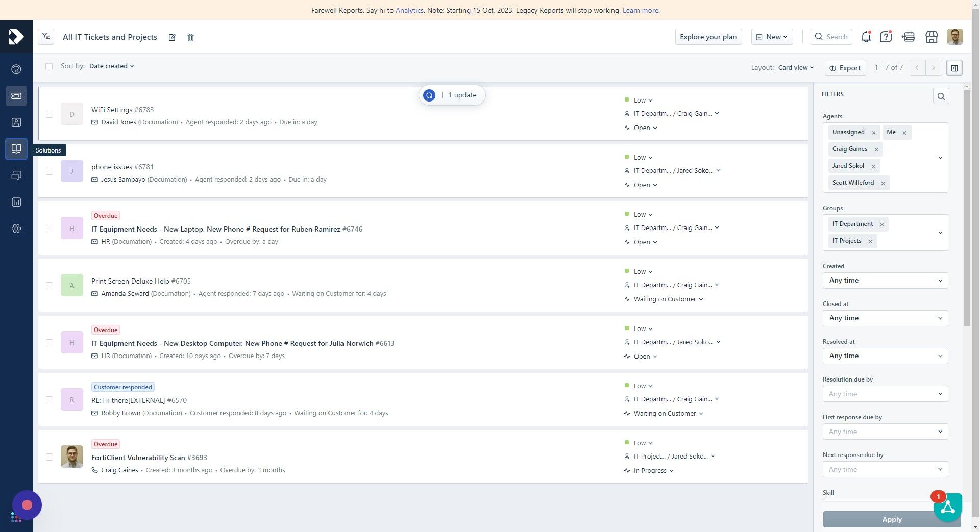Open the Solutions knowledge base icon
The height and width of the screenshot is (532, 980).
(x=16, y=148)
